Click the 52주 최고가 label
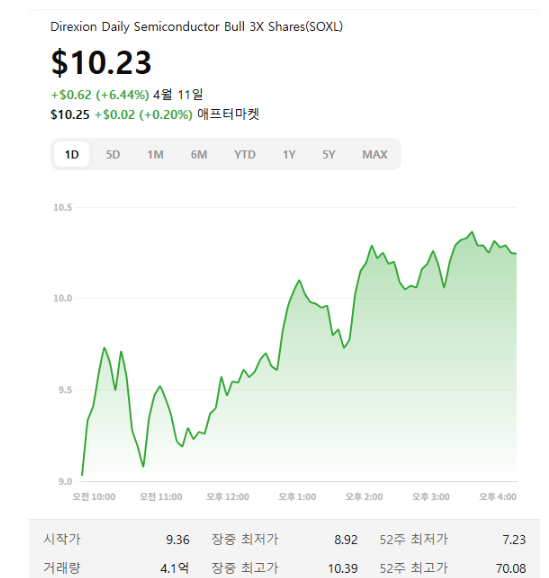The image size is (549, 578). [414, 568]
